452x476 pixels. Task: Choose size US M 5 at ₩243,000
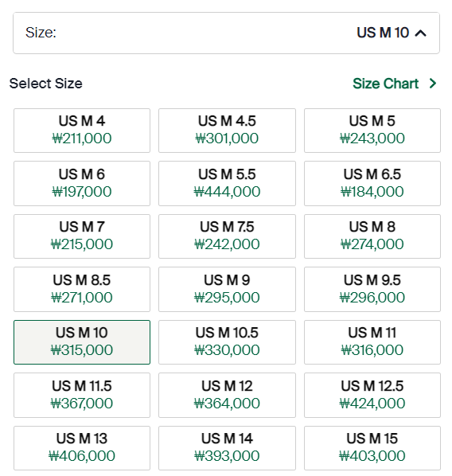click(372, 131)
